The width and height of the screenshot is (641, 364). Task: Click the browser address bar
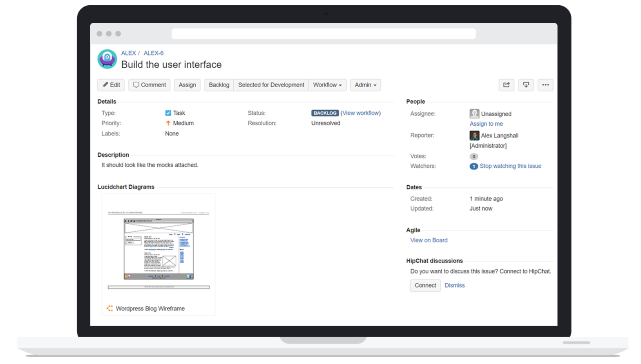point(324,33)
